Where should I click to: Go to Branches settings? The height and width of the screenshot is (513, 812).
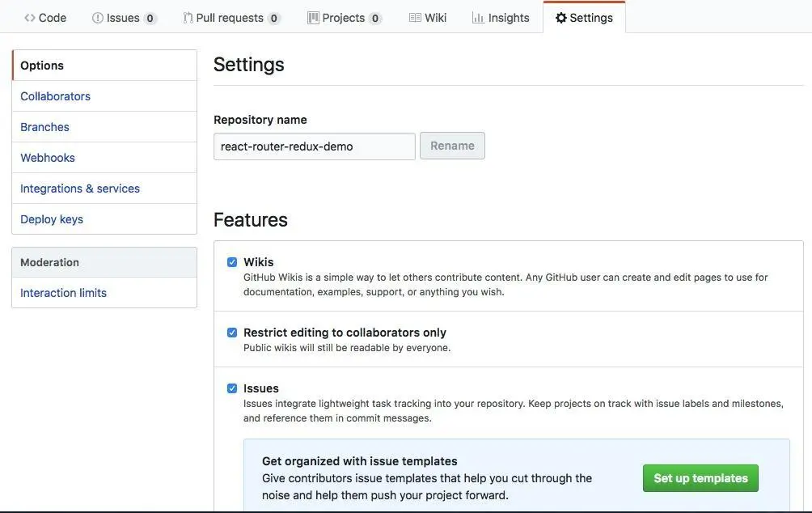click(x=44, y=127)
